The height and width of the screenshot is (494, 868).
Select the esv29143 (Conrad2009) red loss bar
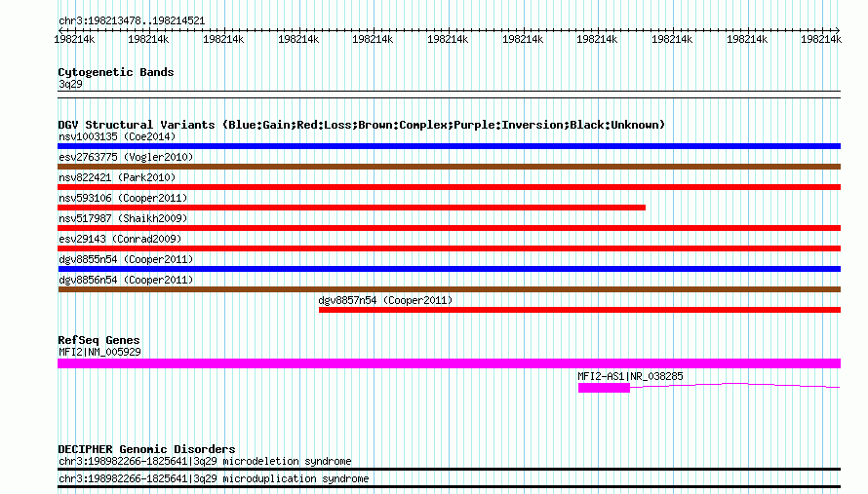point(449,248)
